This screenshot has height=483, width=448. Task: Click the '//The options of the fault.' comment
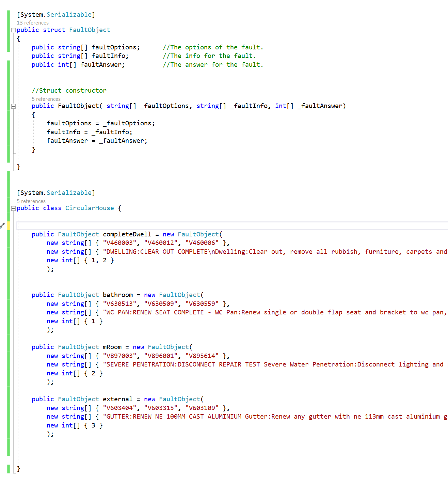[213, 47]
